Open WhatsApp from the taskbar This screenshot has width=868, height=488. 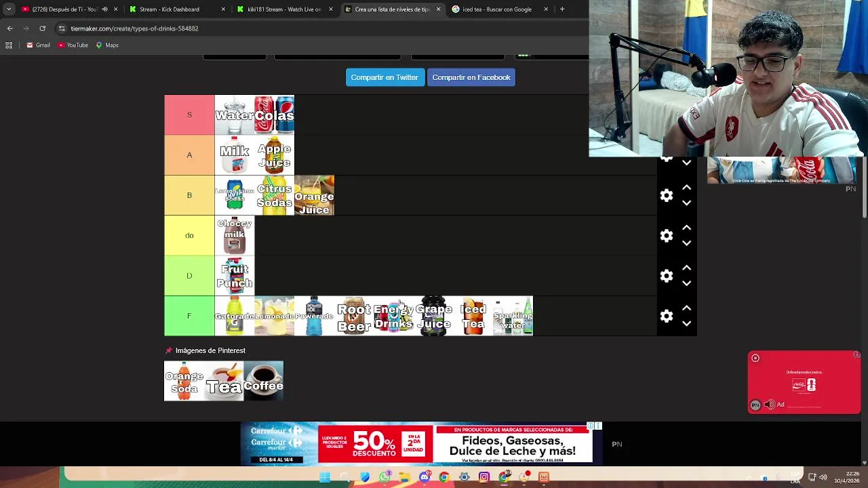(x=384, y=477)
